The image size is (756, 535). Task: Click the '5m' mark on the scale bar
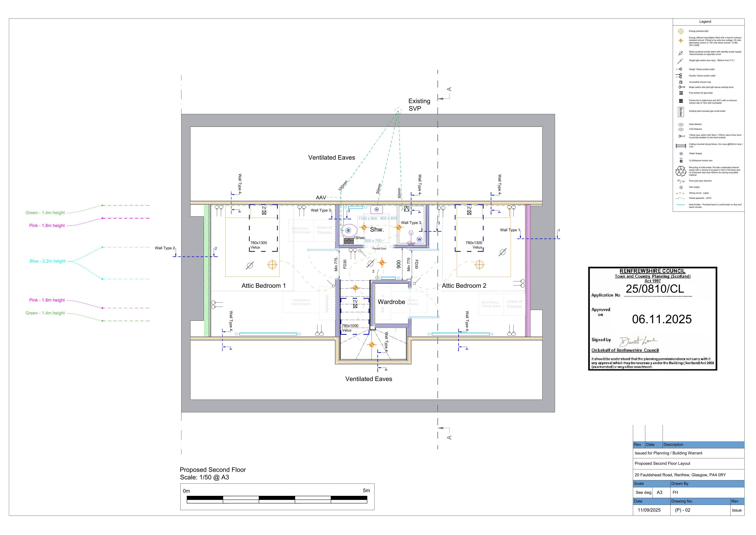pyautogui.click(x=367, y=491)
